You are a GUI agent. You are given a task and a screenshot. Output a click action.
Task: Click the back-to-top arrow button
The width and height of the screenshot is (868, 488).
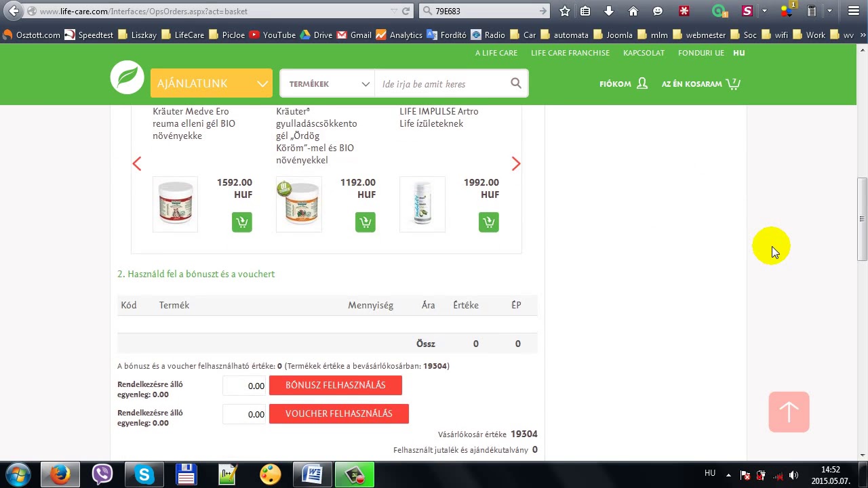click(x=789, y=411)
